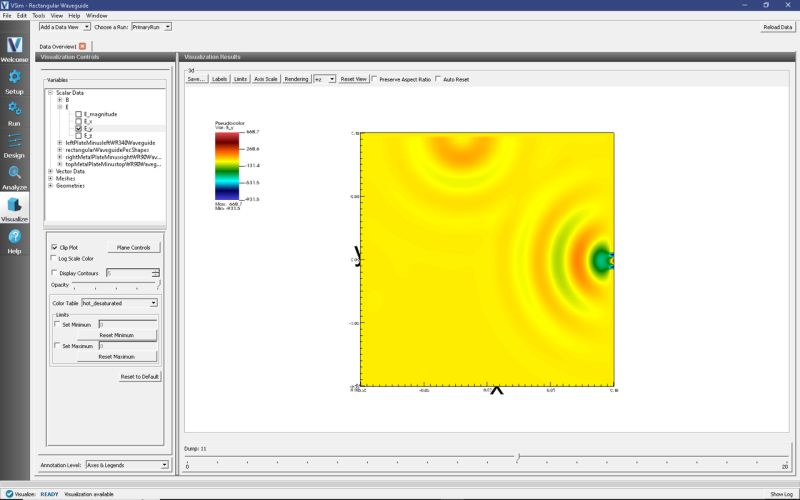
Task: Open the File menu
Action: [x=7, y=16]
